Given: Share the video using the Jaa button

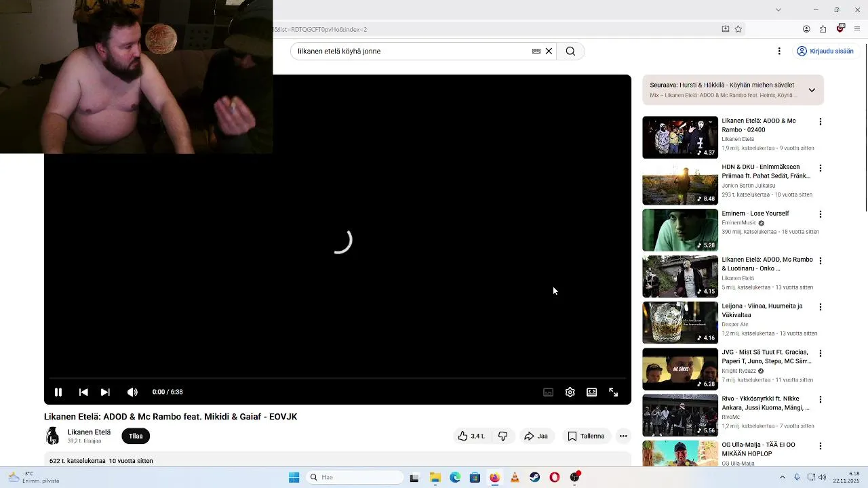Looking at the screenshot, I should click(536, 436).
